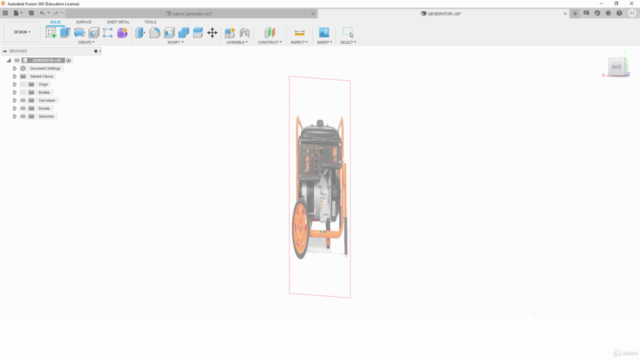This screenshot has height=360, width=640.
Task: Open the INSERT dropdown menu
Action: pyautogui.click(x=324, y=42)
